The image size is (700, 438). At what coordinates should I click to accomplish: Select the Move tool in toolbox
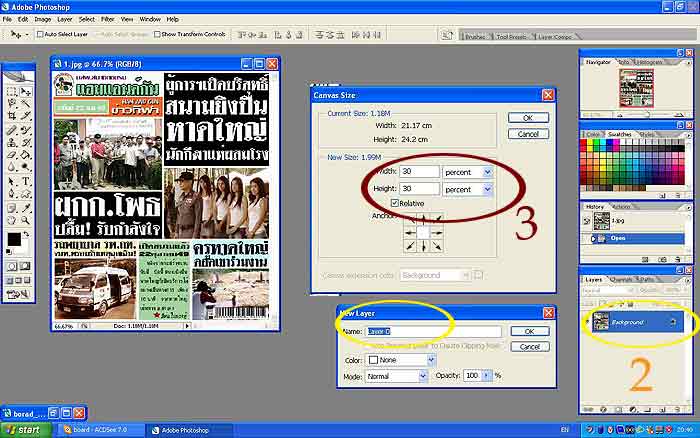pos(26,91)
